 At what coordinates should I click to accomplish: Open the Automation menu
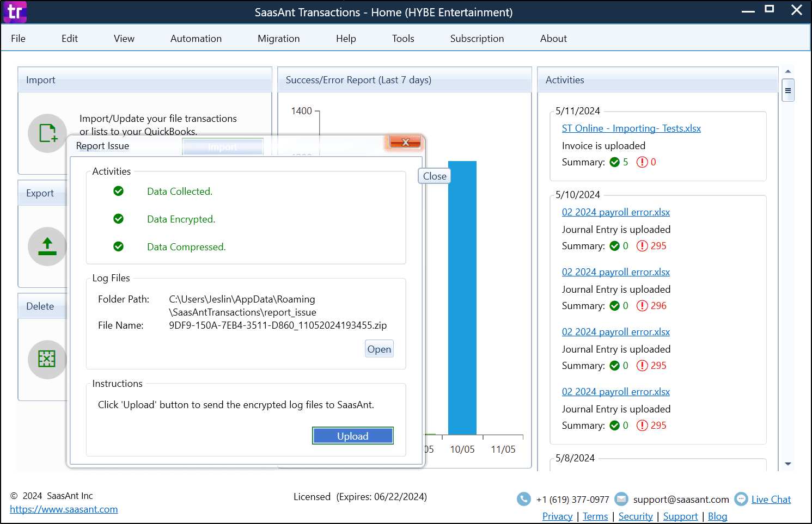[196, 39]
